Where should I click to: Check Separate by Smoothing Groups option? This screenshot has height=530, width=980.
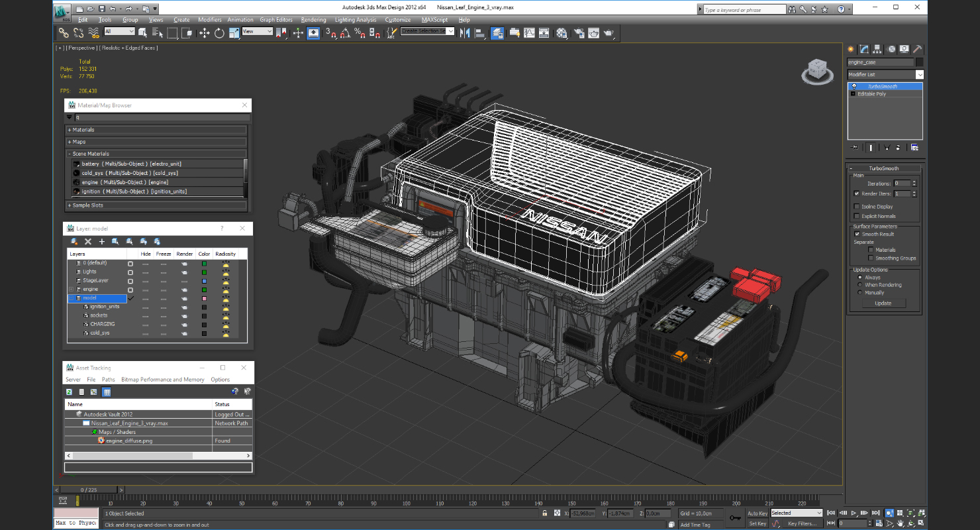click(871, 258)
